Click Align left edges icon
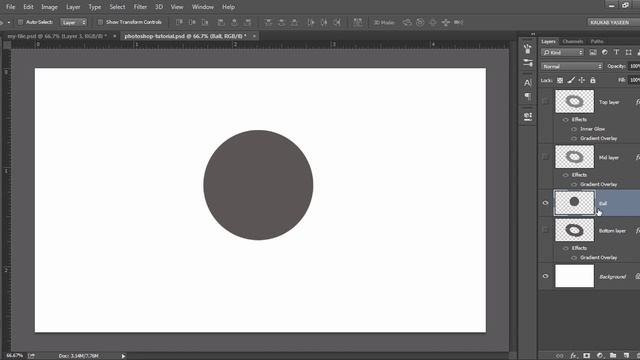Image resolution: width=640 pixels, height=360 pixels. (221, 22)
